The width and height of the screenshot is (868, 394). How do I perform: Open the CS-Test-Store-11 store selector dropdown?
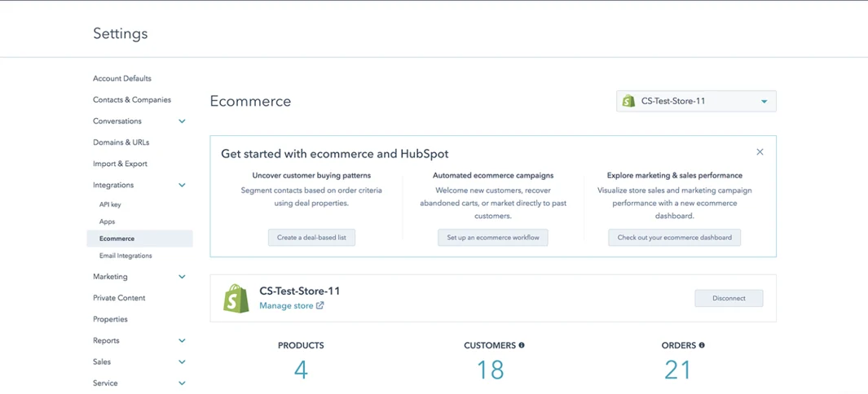click(696, 101)
